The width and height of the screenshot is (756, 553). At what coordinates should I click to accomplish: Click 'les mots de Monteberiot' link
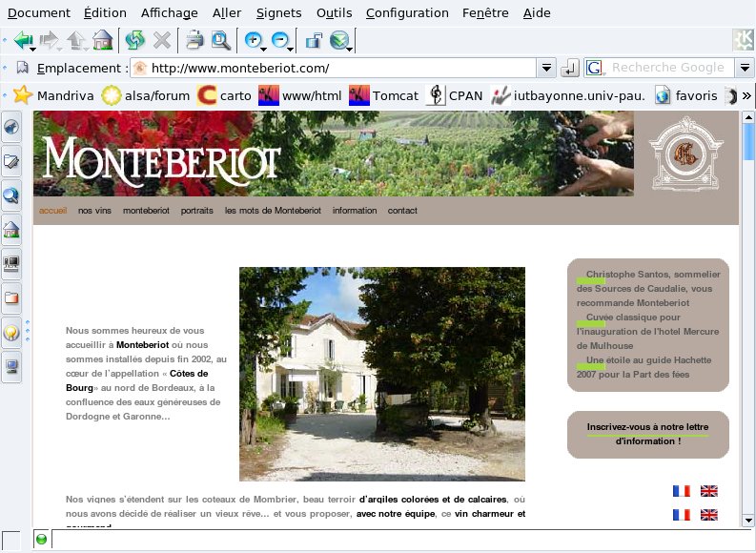(273, 211)
